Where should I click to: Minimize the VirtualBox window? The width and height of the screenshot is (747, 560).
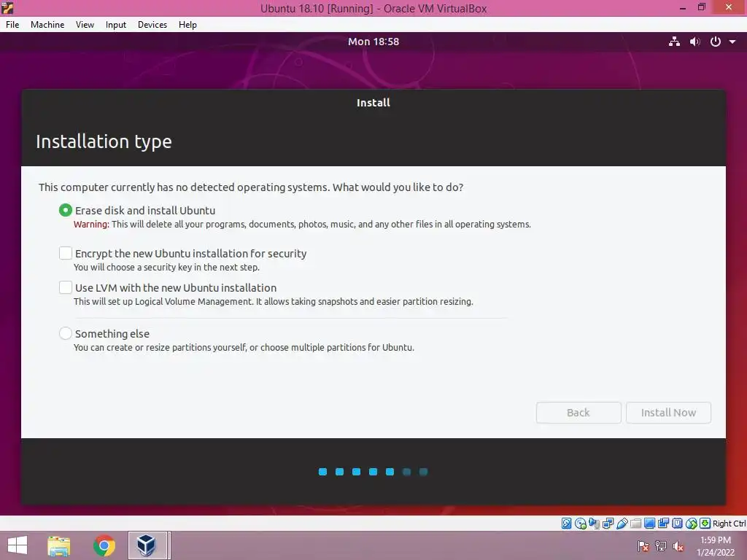coord(683,7)
